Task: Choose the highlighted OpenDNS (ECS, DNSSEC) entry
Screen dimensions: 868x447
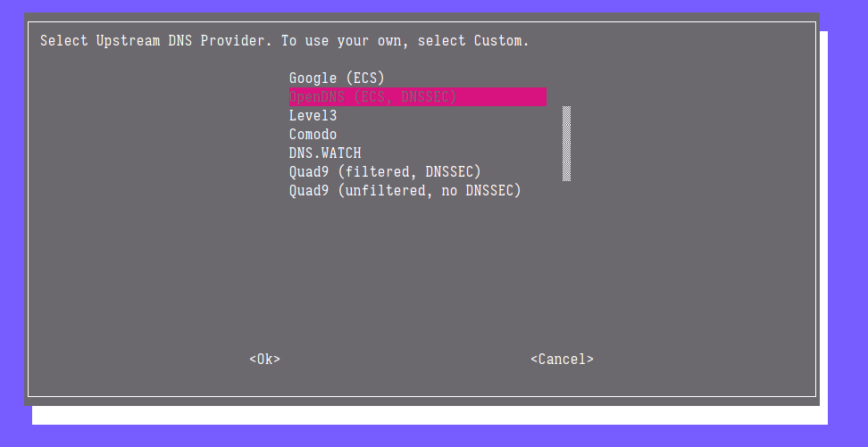Action: pos(372,96)
